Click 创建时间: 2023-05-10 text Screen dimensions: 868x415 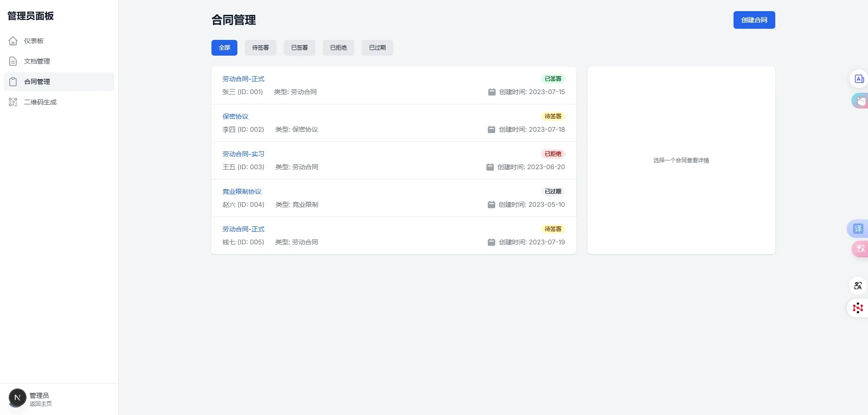pos(532,204)
